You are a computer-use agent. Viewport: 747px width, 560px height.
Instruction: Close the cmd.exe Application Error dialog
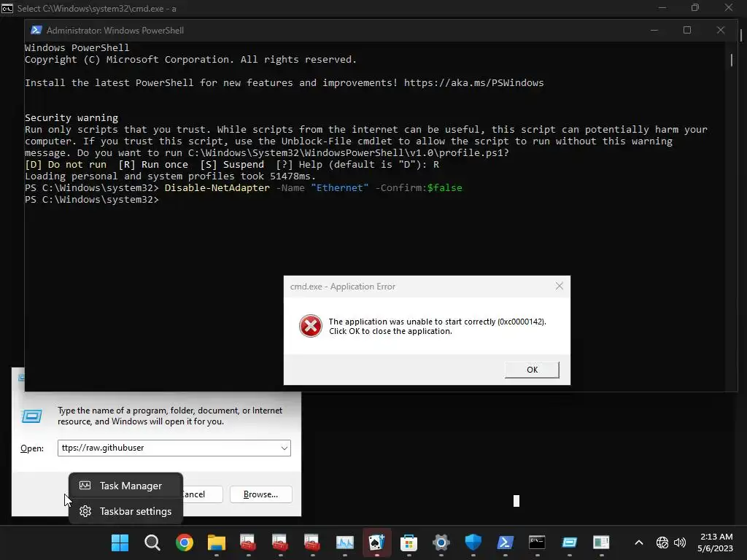pyautogui.click(x=560, y=286)
